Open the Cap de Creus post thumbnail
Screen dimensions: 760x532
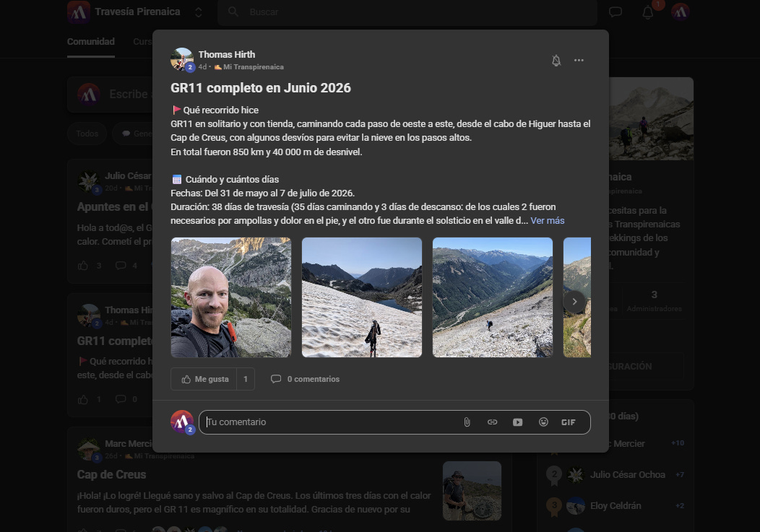[472, 491]
